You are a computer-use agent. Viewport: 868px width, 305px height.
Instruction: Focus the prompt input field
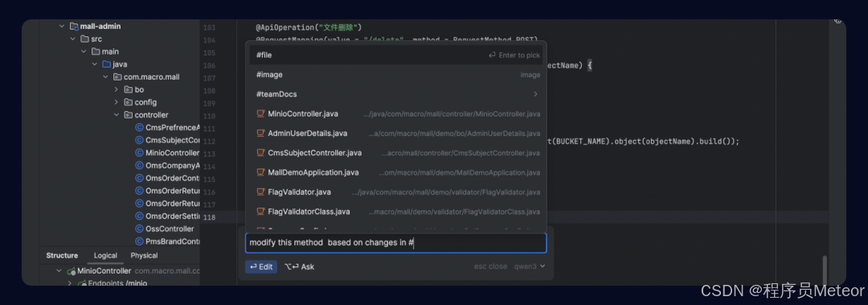coord(395,243)
